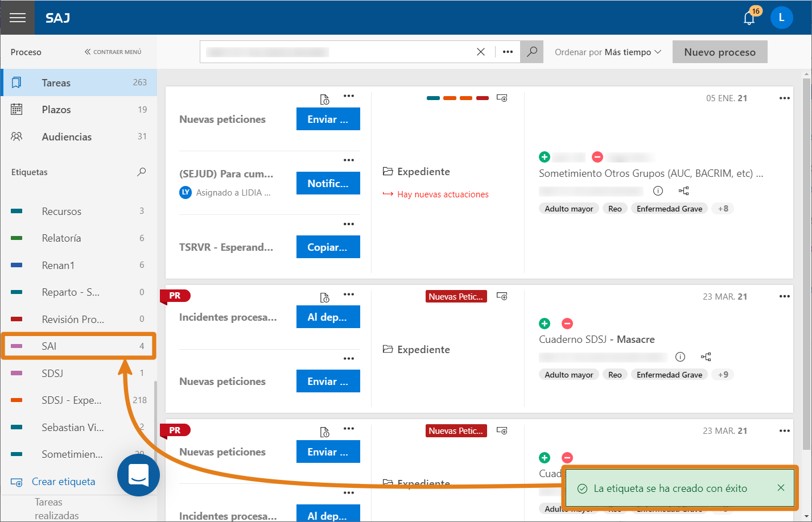Image resolution: width=812 pixels, height=522 pixels.
Task: Filter by the Reparto - S... label
Action: coord(79,292)
